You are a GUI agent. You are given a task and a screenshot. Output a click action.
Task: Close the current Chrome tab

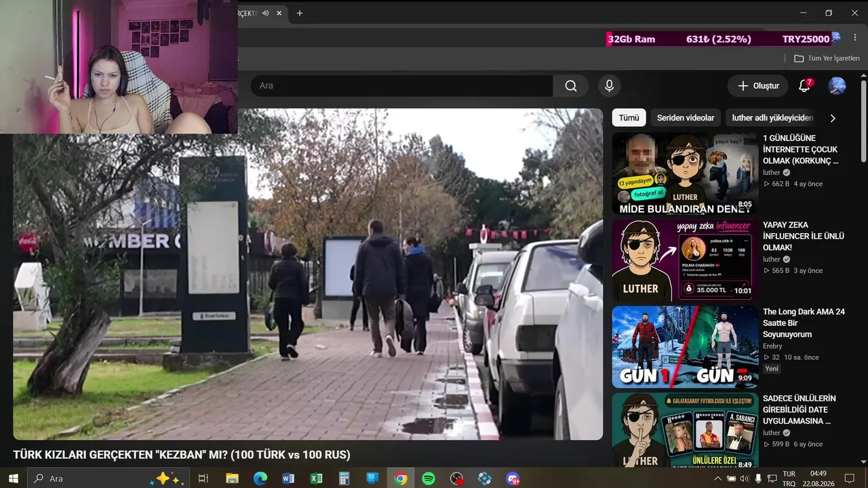[279, 13]
